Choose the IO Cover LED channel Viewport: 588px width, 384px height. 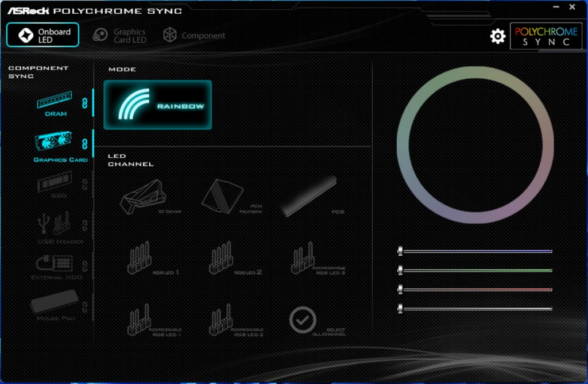point(141,197)
